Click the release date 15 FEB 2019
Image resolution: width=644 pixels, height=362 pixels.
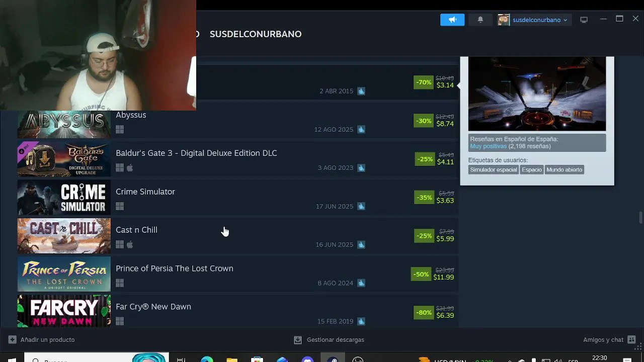click(x=336, y=321)
